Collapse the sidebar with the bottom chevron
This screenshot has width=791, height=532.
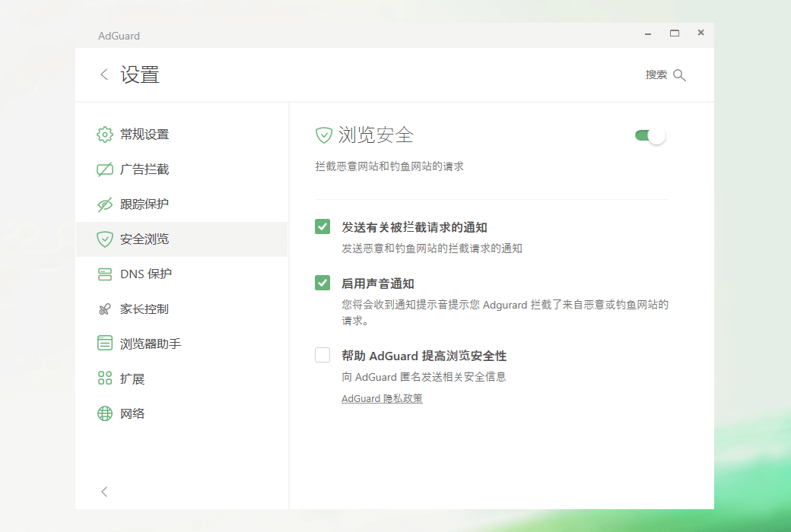104,492
